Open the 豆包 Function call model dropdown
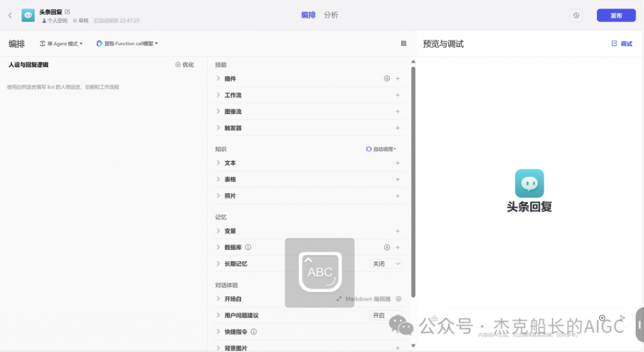 coord(127,43)
